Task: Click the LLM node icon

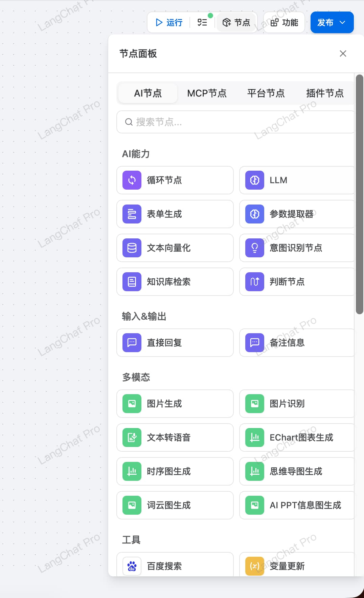Action: coord(255,180)
